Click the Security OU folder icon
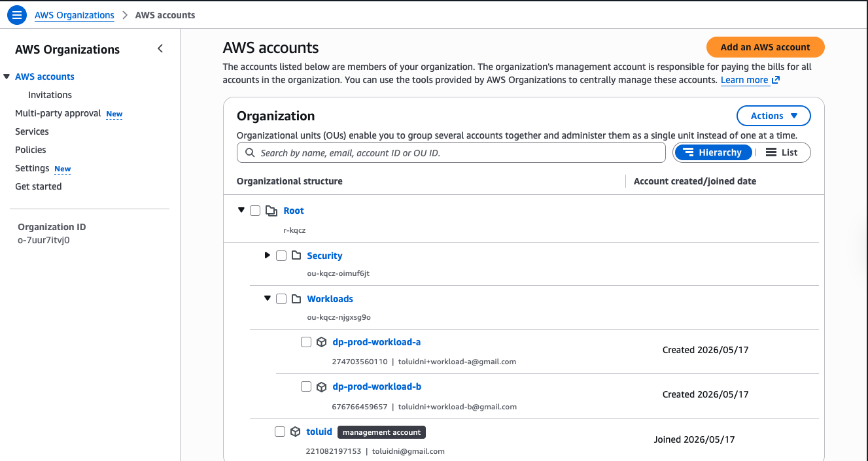 (x=296, y=256)
